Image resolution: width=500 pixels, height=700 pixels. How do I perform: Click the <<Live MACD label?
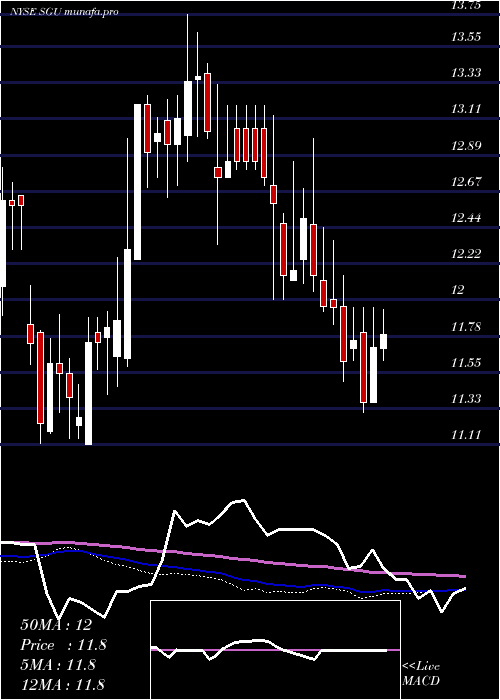coord(421,674)
